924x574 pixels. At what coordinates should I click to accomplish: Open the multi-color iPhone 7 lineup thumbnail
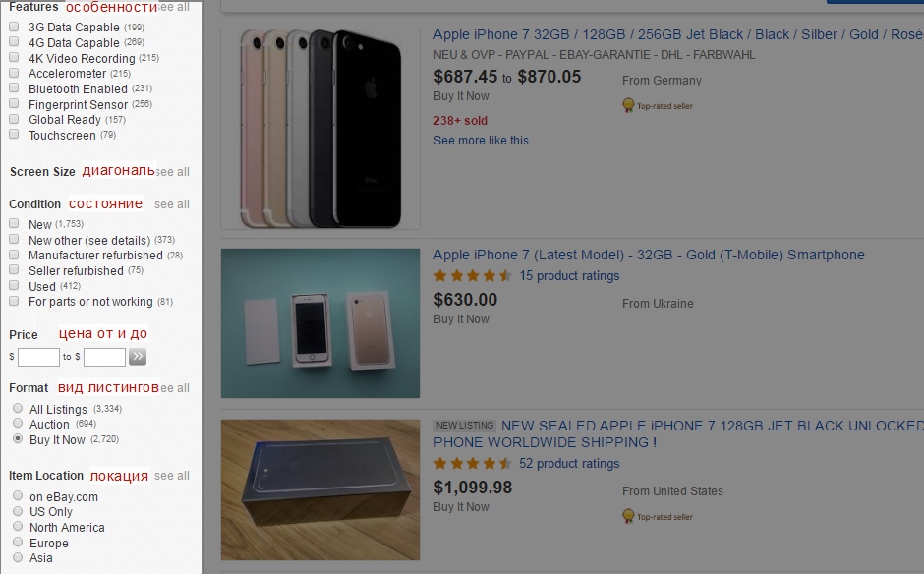pos(320,129)
